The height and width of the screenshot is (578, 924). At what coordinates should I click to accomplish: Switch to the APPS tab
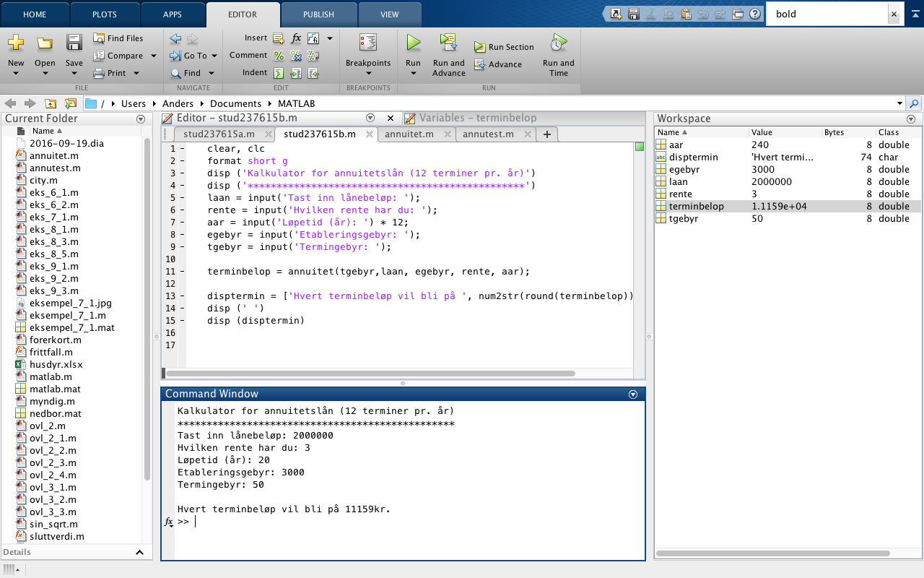coord(173,14)
